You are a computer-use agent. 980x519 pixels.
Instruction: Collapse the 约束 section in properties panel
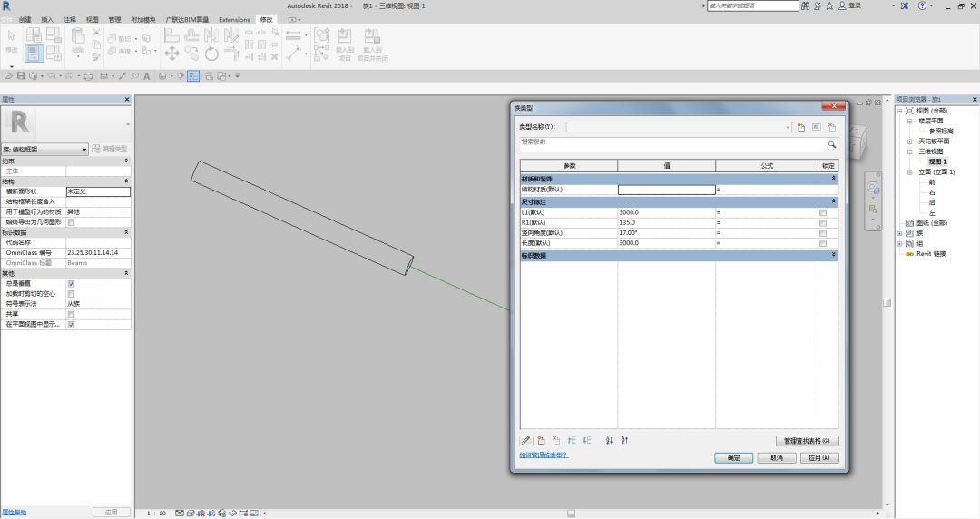126,161
